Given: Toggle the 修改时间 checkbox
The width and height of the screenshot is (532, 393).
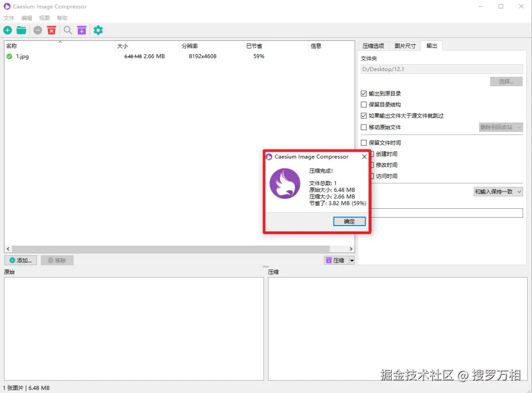Looking at the screenshot, I should coord(372,165).
